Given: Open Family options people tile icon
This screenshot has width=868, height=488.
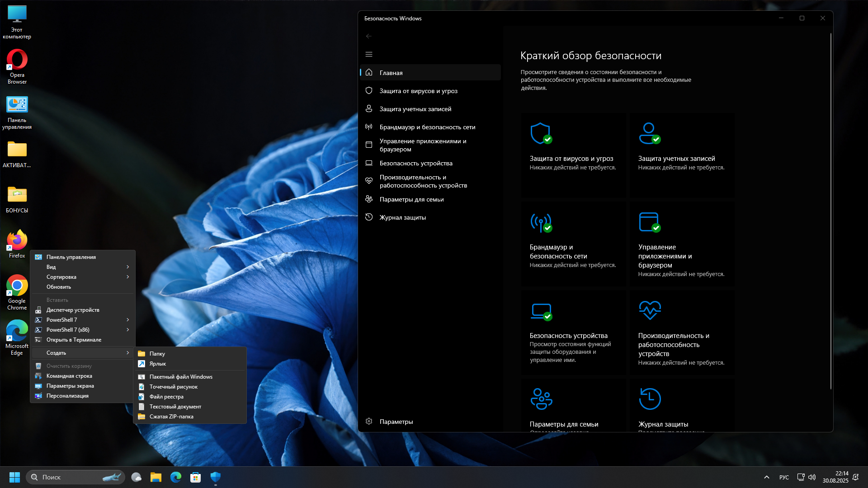Looking at the screenshot, I should [x=541, y=399].
